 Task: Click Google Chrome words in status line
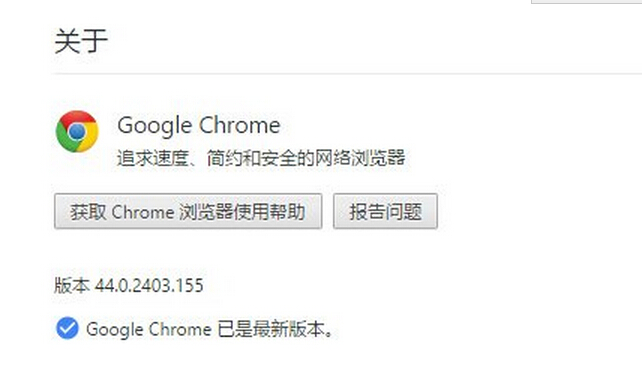[x=149, y=330]
